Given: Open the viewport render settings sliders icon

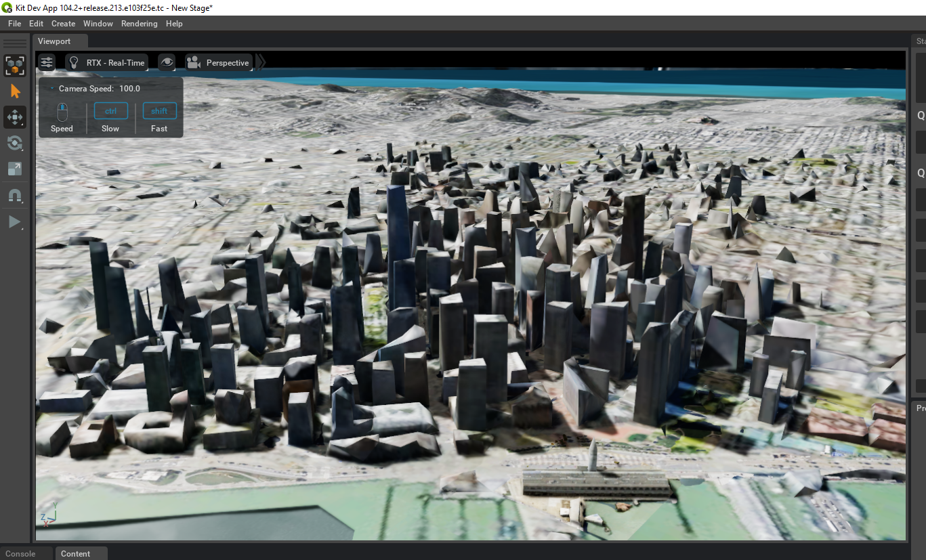Looking at the screenshot, I should (x=45, y=62).
